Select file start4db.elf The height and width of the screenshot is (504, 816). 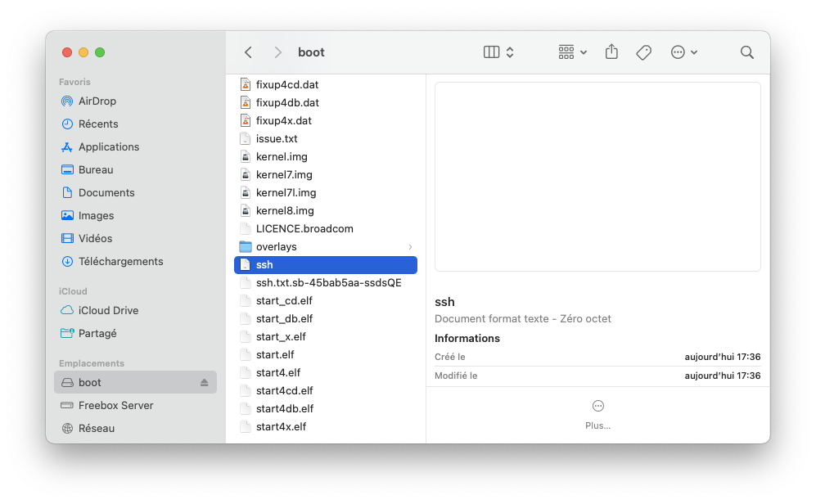click(326, 408)
